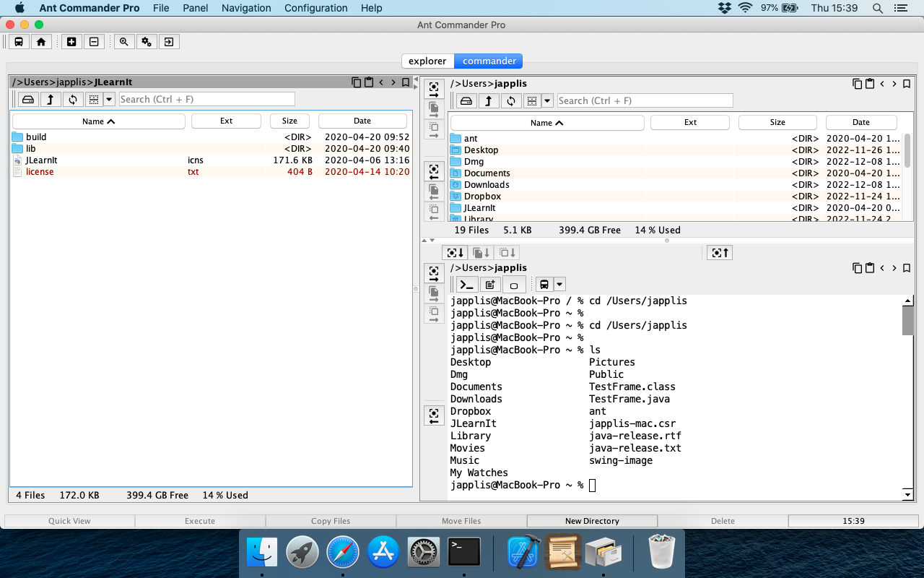Open the File menu
Screen dimensions: 924x578
161,8
